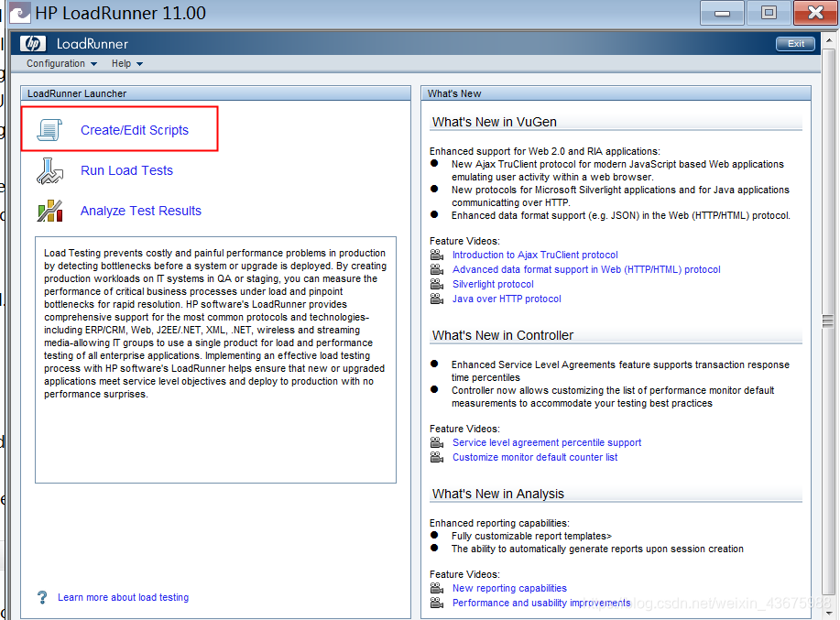Click video icon beside Customize monitor default counter
The height and width of the screenshot is (620, 840).
[x=437, y=457]
